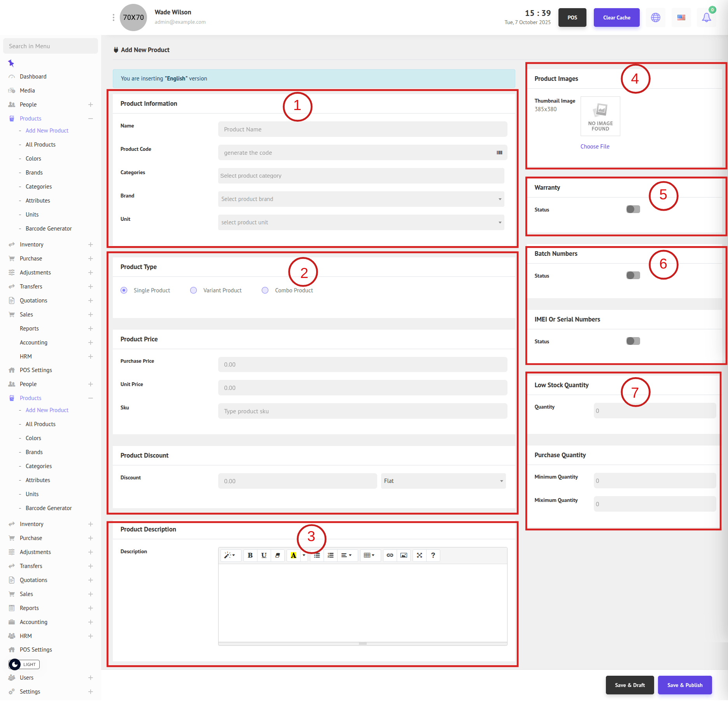
Task: Insert a link using the editor link icon
Action: tap(390, 555)
